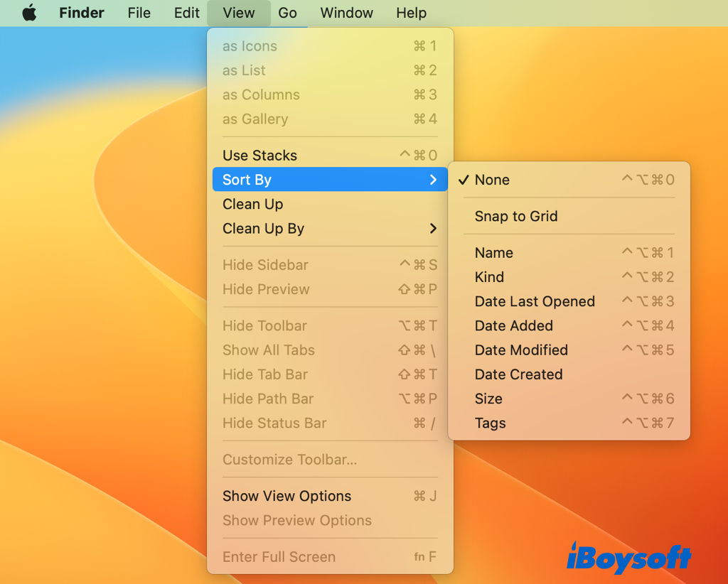Open the Go menu
This screenshot has width=728, height=584.
[289, 12]
